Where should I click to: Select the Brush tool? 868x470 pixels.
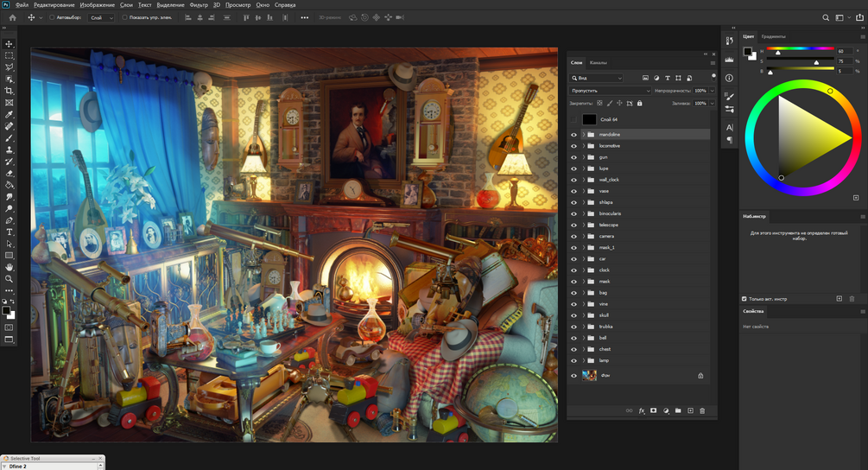[9, 138]
